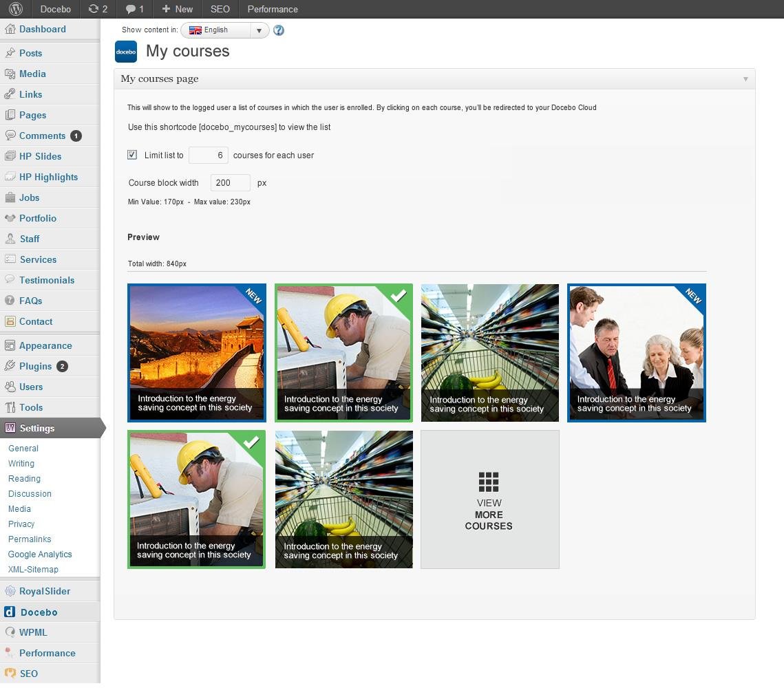Click the WPML globe icon in the sidebar
Image resolution: width=784 pixels, height=688 pixels.
[x=10, y=632]
